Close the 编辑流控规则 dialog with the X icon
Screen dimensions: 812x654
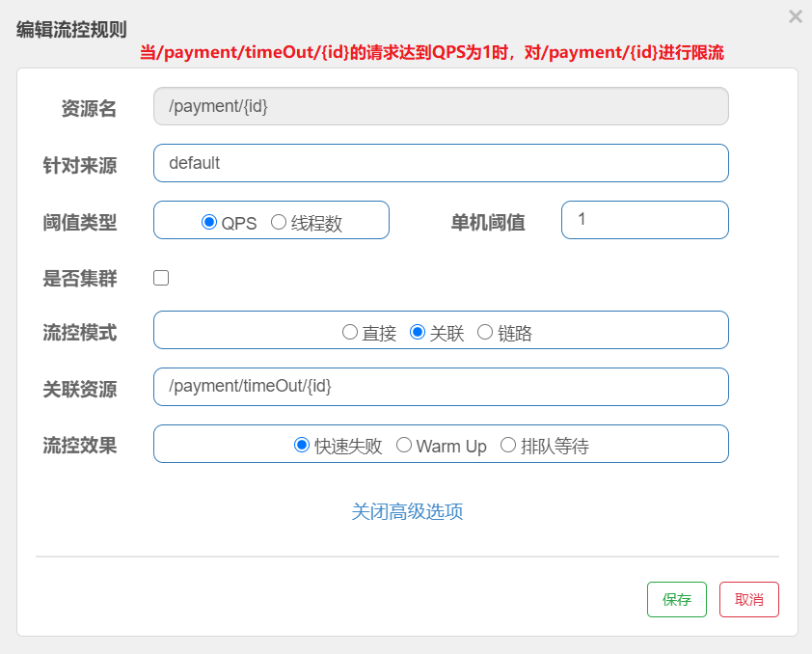795,16
